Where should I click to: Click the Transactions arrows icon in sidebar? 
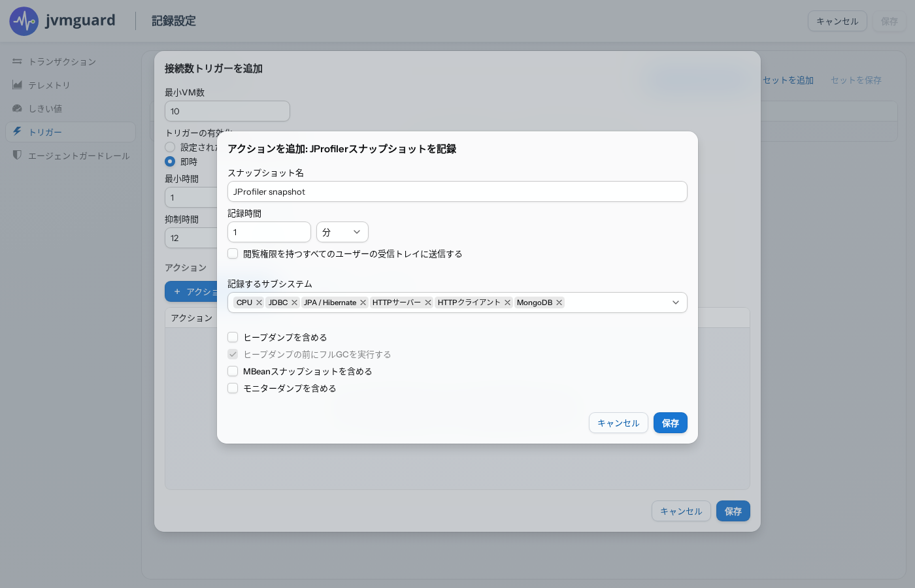point(17,61)
